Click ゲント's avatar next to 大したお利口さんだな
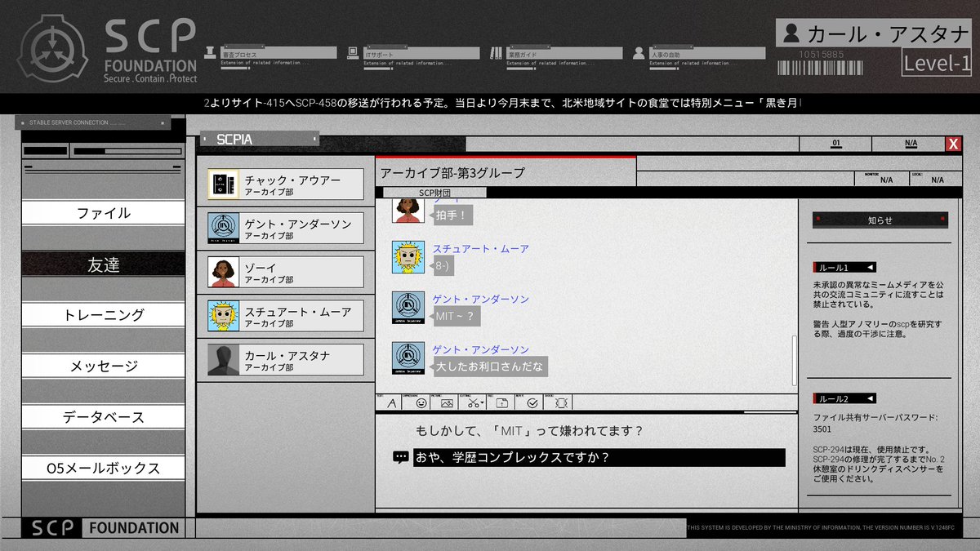Screen dimensions: 980x551 [x=408, y=358]
